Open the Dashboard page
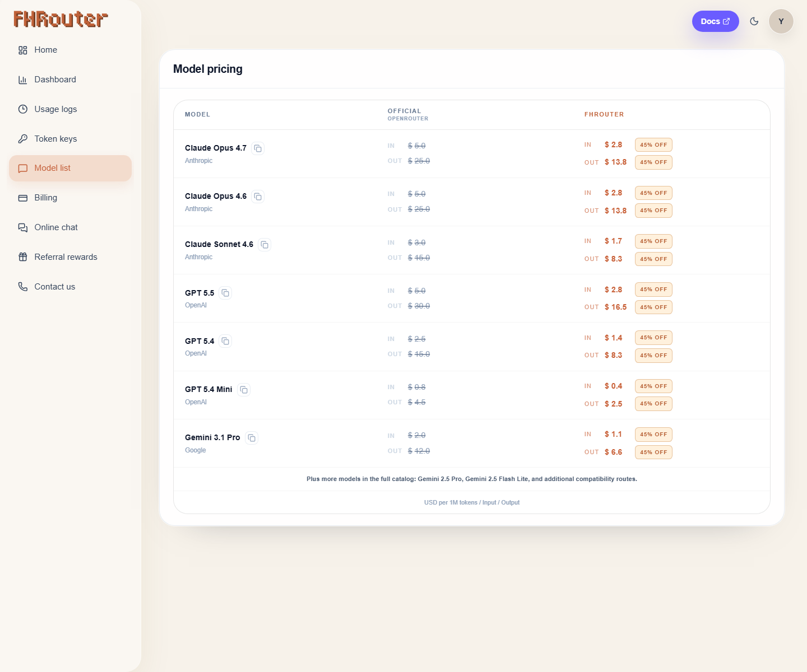The height and width of the screenshot is (672, 807). tap(70, 80)
